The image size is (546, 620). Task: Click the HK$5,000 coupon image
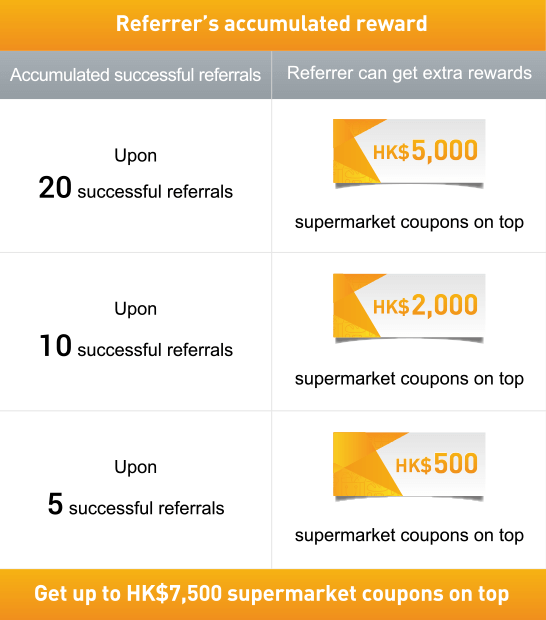[409, 152]
